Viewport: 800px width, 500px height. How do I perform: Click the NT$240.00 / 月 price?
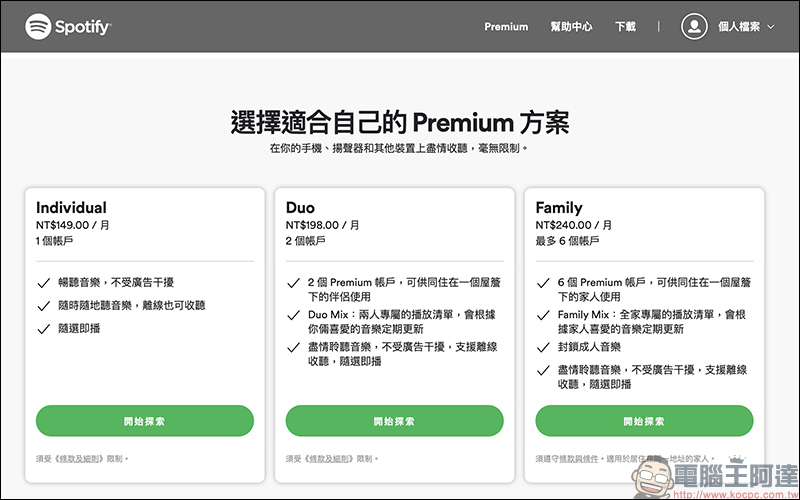tap(574, 225)
